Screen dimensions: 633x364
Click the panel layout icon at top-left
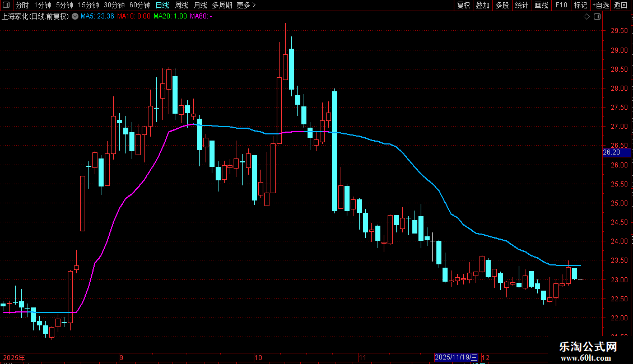(x=6, y=5)
